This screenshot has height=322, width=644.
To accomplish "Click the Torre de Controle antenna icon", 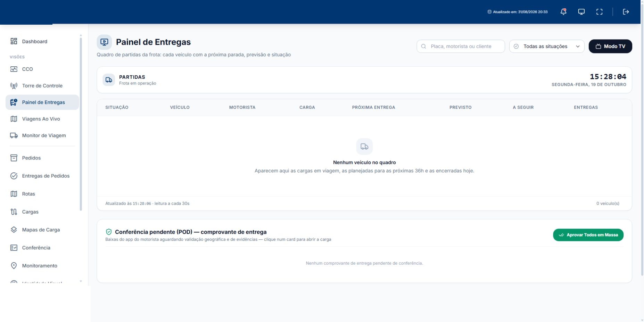I will pyautogui.click(x=14, y=86).
